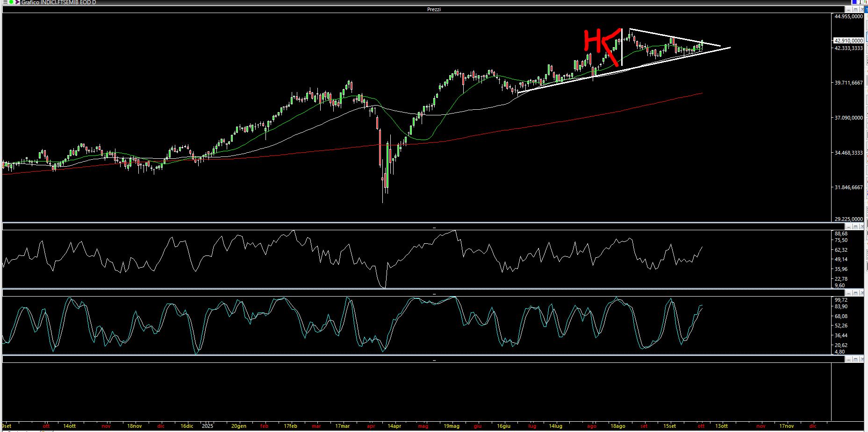Click the 75,50 oscillator scale value
Viewport: 868px width, 432px height.
click(x=840, y=240)
